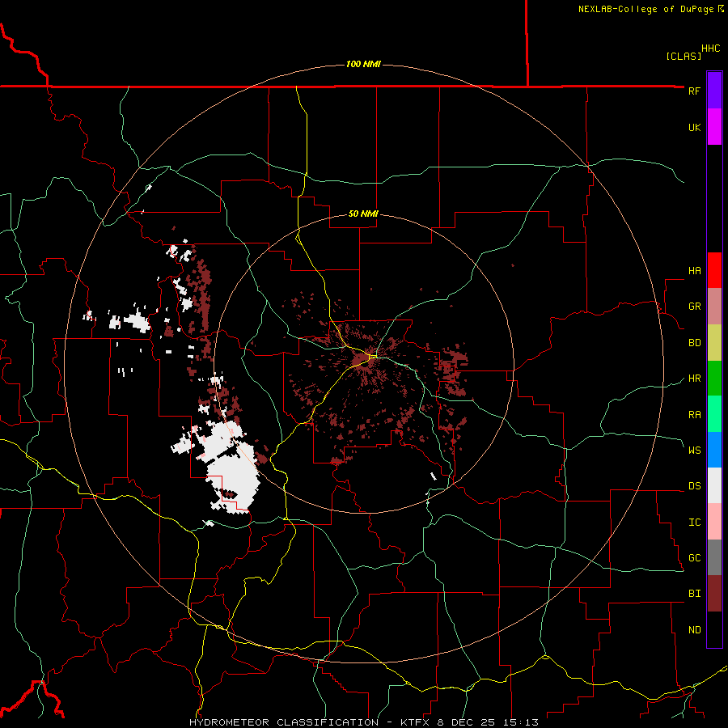Select the BI brown legend swatch
The width and height of the screenshot is (728, 728).
(x=714, y=594)
